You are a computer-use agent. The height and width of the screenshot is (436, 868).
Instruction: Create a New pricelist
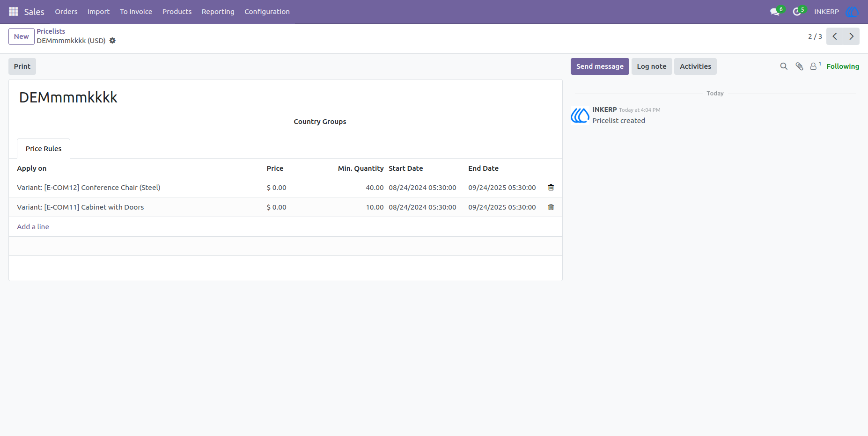point(22,36)
